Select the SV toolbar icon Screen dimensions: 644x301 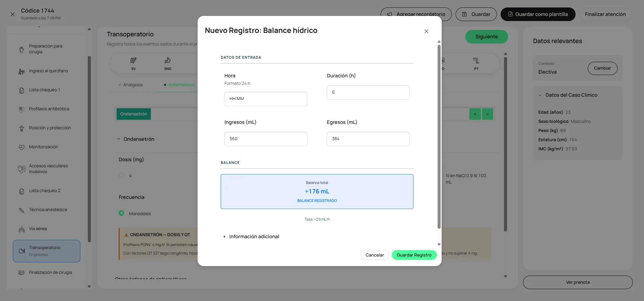(x=134, y=60)
